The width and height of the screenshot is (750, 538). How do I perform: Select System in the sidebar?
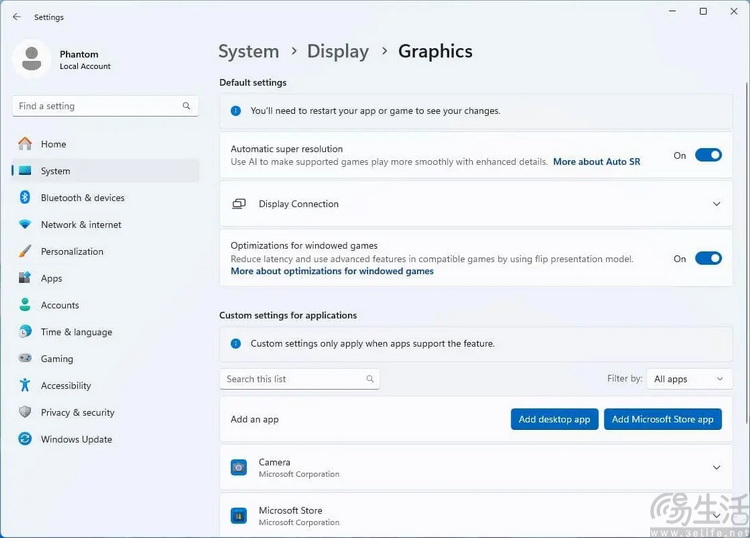[105, 171]
